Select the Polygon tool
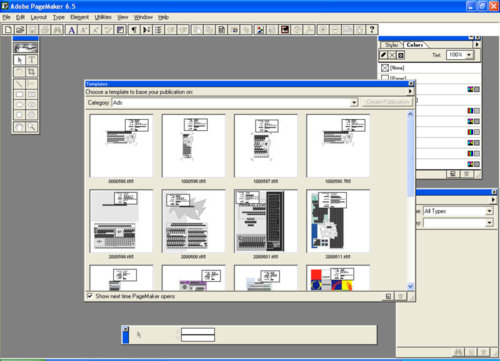The image size is (500, 361). 19,115
